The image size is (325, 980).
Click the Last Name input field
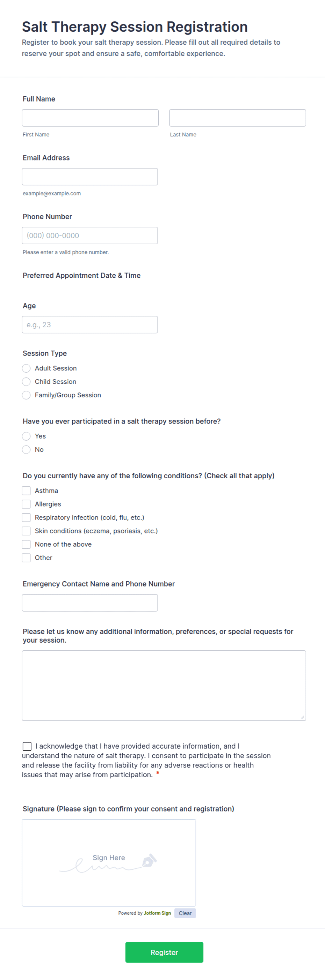coord(237,118)
